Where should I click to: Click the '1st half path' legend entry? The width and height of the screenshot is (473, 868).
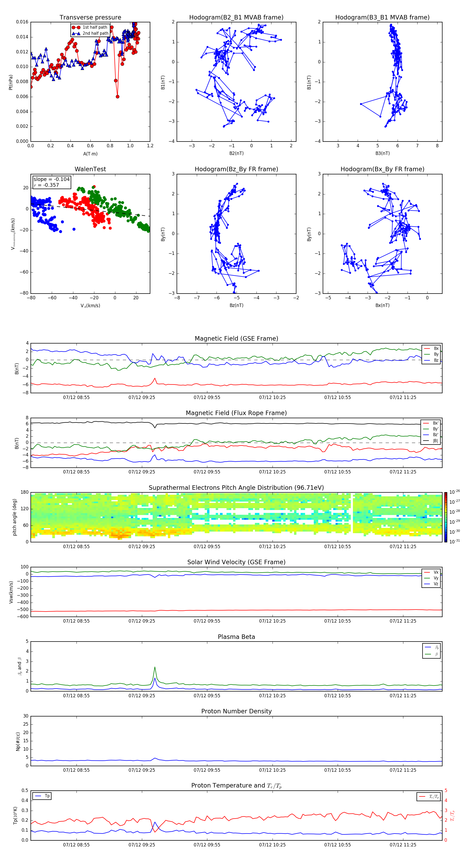[90, 27]
